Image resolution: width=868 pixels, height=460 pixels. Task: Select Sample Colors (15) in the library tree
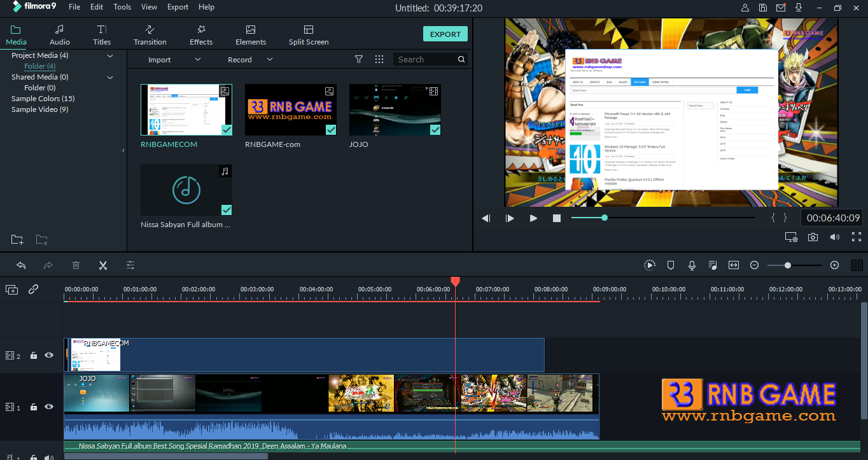(x=43, y=99)
